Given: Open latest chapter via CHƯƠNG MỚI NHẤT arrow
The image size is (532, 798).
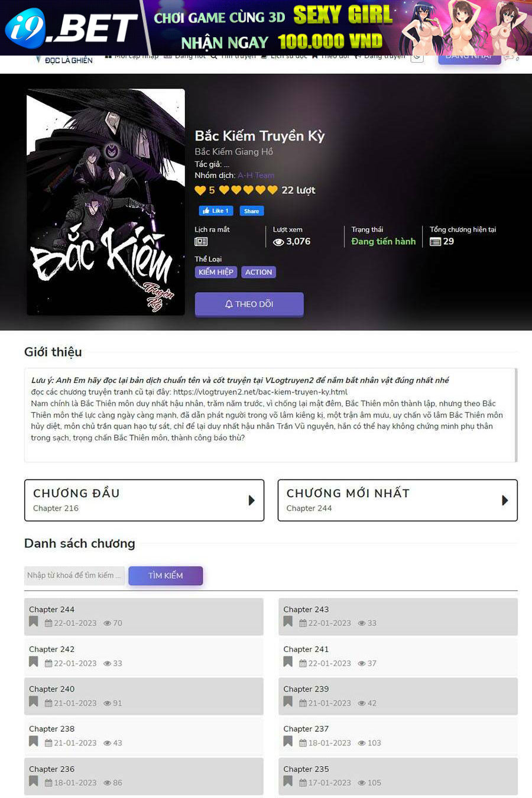Looking at the screenshot, I should [505, 500].
